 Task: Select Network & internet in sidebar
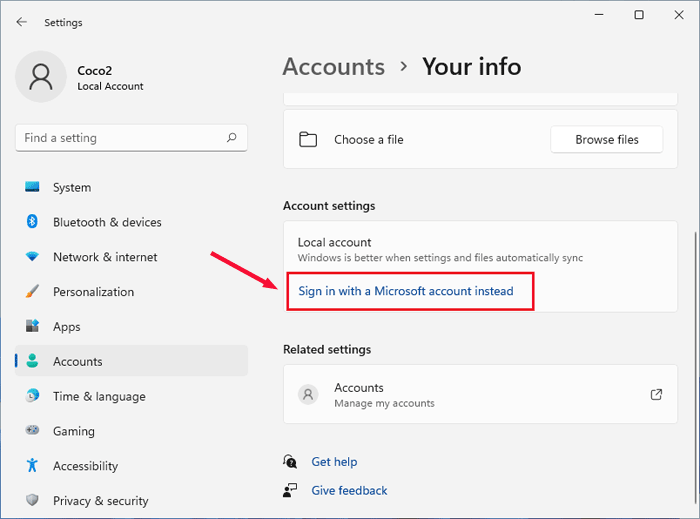point(131,257)
